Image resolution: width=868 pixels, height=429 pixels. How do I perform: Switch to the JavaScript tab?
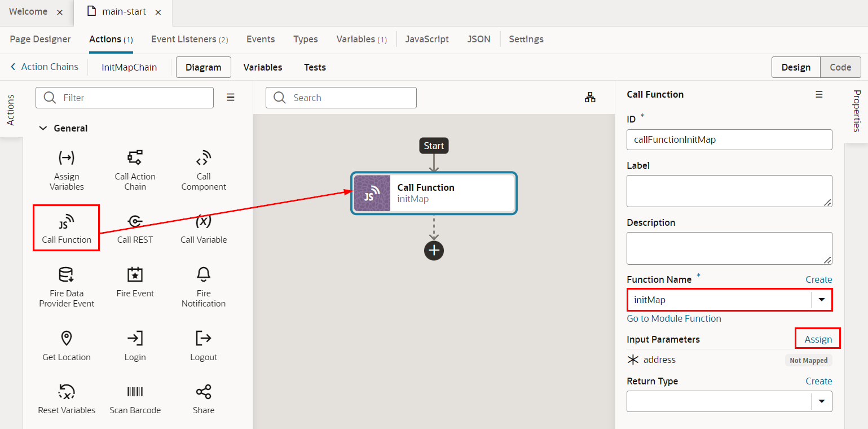point(427,39)
